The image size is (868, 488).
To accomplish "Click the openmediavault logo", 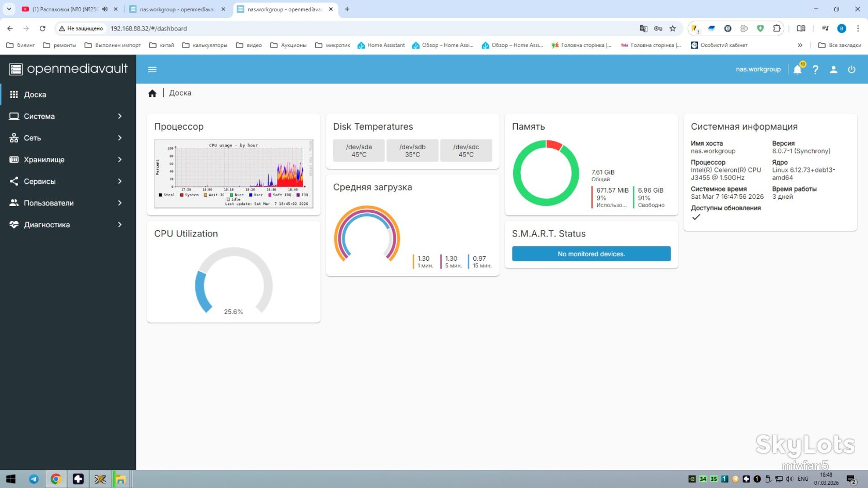I will [x=69, y=69].
